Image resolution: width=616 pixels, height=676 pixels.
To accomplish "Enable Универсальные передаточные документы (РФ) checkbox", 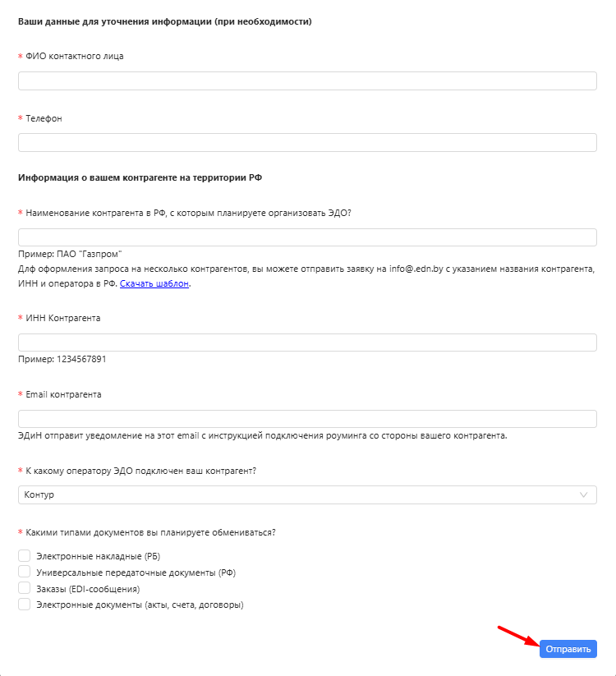I will pos(24,572).
